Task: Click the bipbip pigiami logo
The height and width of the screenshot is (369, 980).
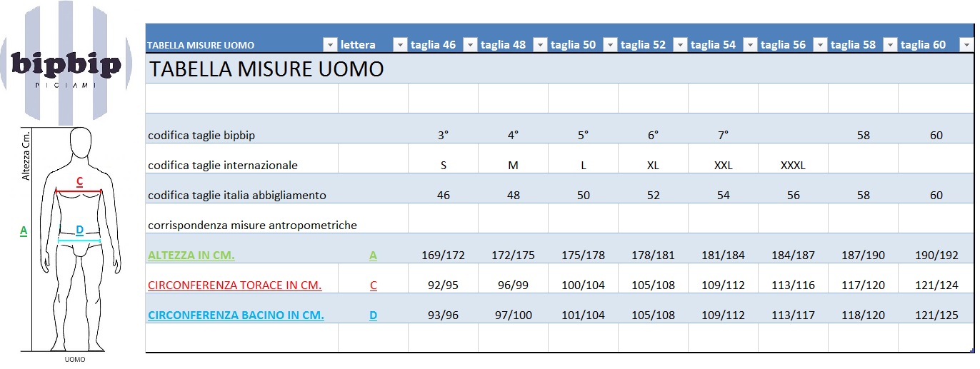Action: click(66, 66)
